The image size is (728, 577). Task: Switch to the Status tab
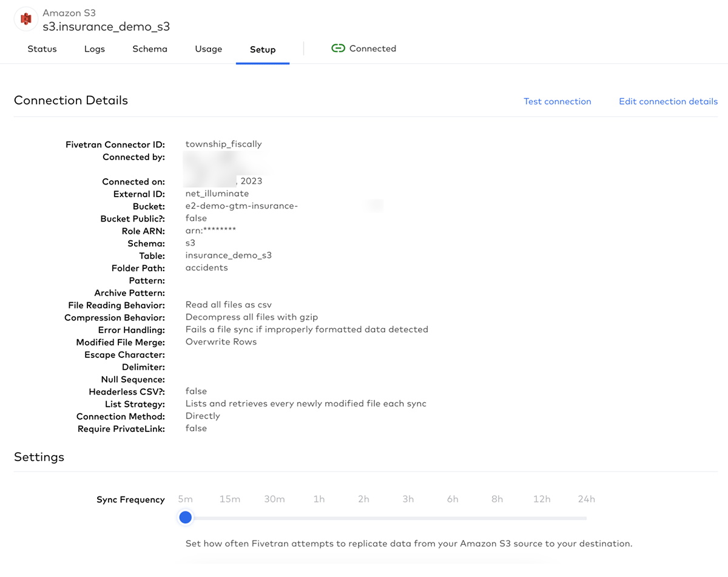coord(42,49)
